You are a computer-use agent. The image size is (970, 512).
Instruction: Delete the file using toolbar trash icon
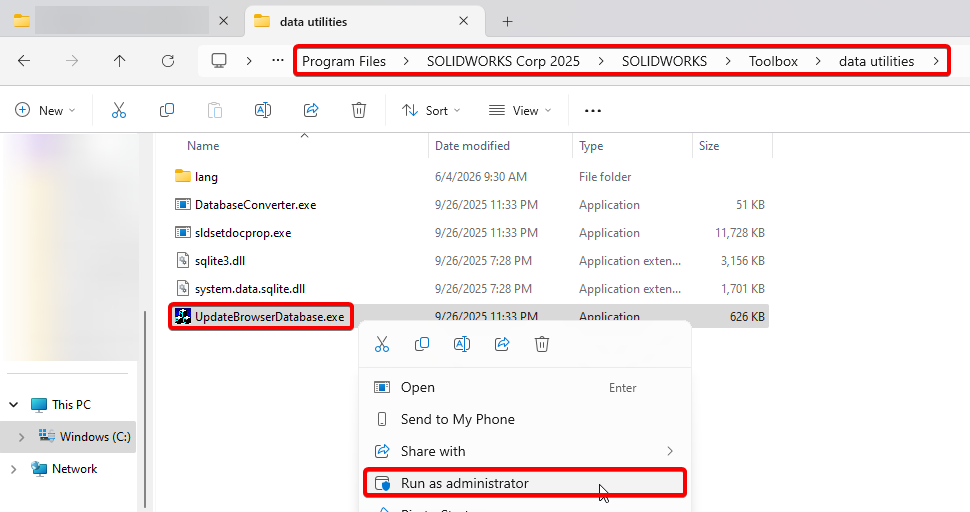coord(359,111)
